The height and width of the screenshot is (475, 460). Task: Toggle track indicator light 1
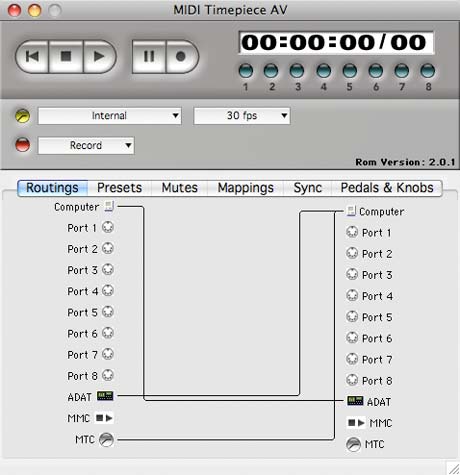click(x=246, y=71)
